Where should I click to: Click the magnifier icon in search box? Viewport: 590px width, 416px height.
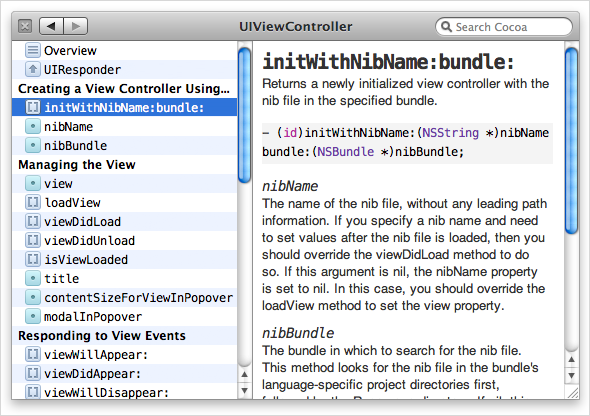pos(446,27)
